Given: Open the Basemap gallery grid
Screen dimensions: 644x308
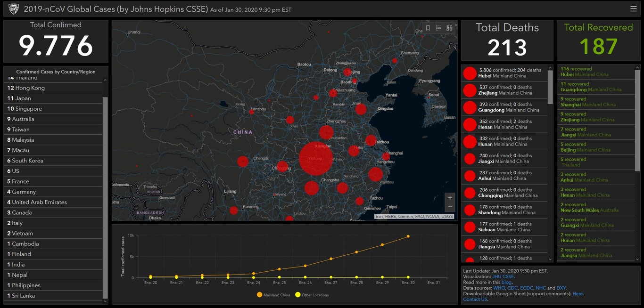Looking at the screenshot, I should 449,28.
